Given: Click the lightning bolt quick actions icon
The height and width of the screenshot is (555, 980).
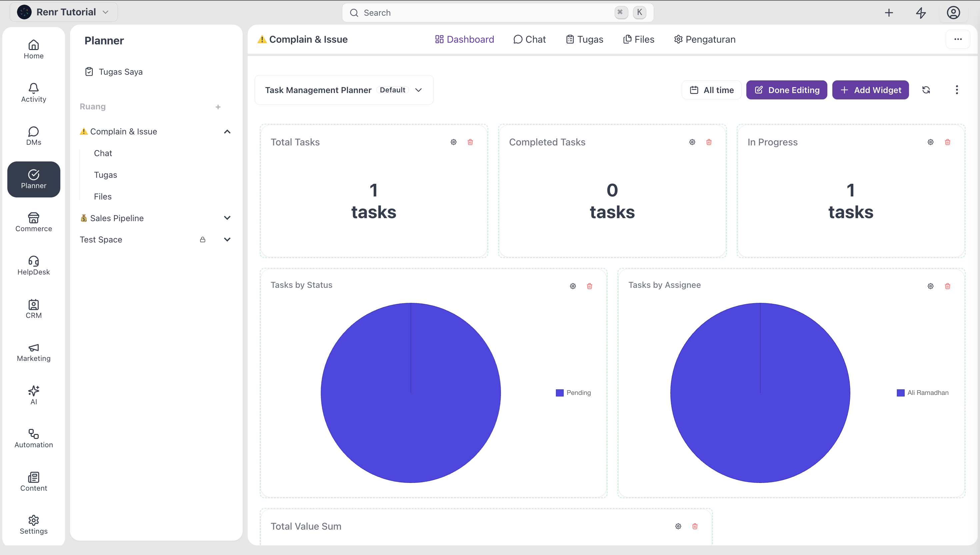Looking at the screenshot, I should pos(921,13).
